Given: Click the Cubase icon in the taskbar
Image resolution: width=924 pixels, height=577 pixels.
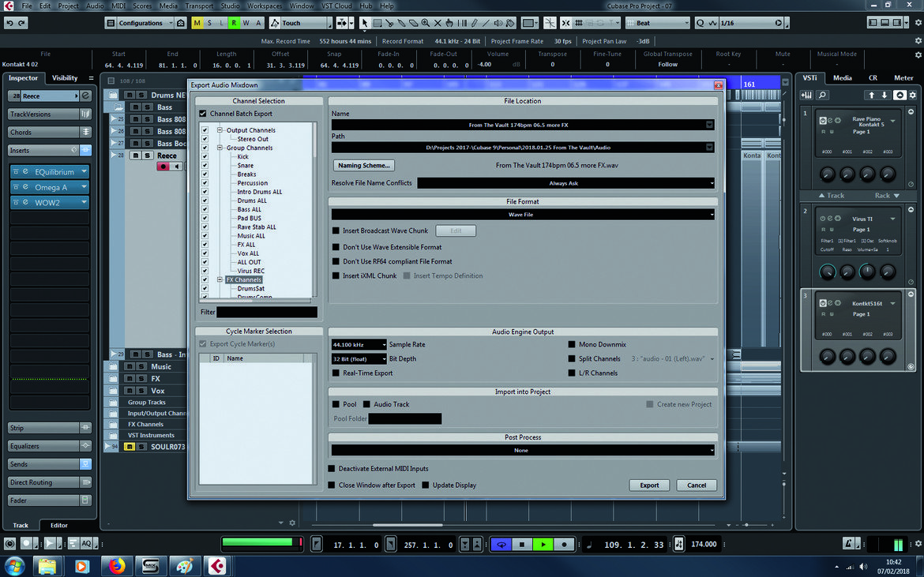Looking at the screenshot, I should (x=217, y=567).
